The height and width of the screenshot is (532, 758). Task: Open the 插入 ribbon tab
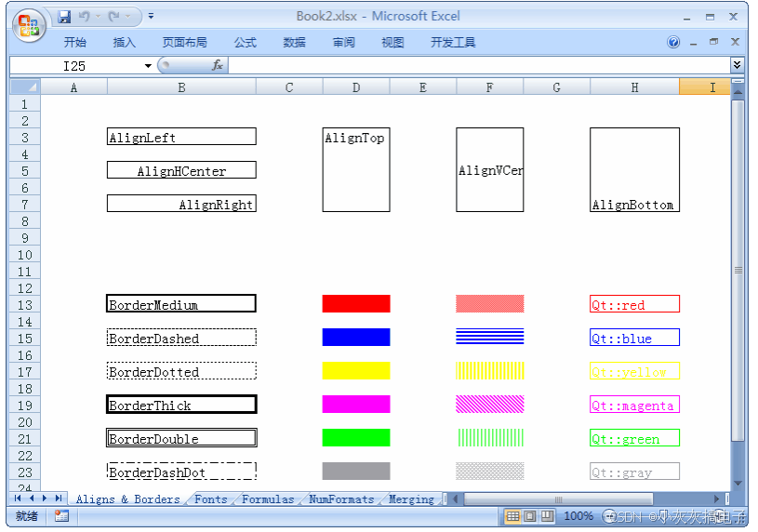point(125,43)
